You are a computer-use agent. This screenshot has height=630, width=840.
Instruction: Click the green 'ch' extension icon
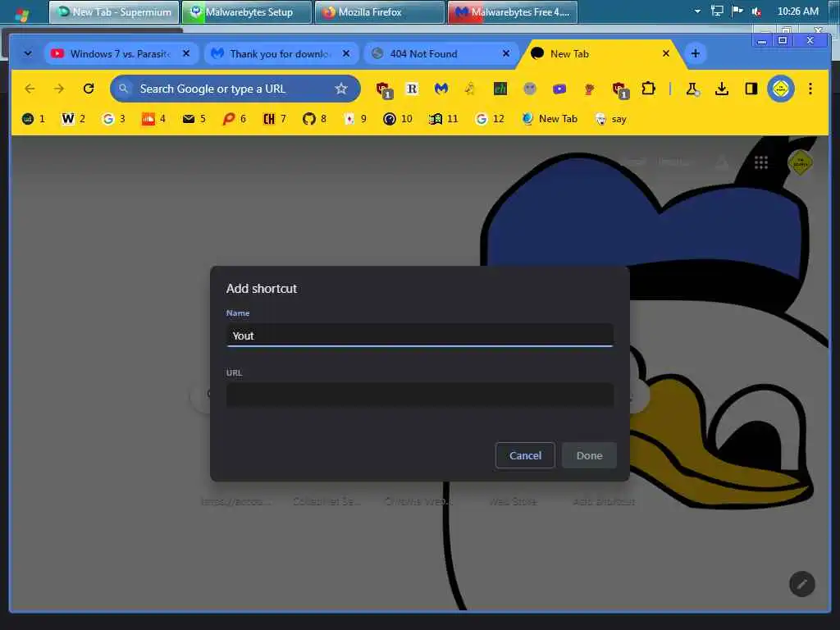[500, 89]
